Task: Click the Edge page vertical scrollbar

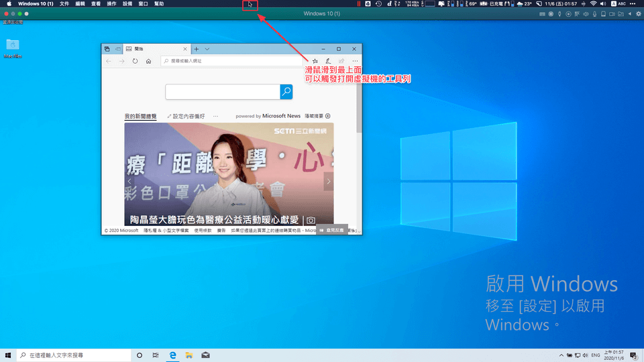Action: [359, 107]
